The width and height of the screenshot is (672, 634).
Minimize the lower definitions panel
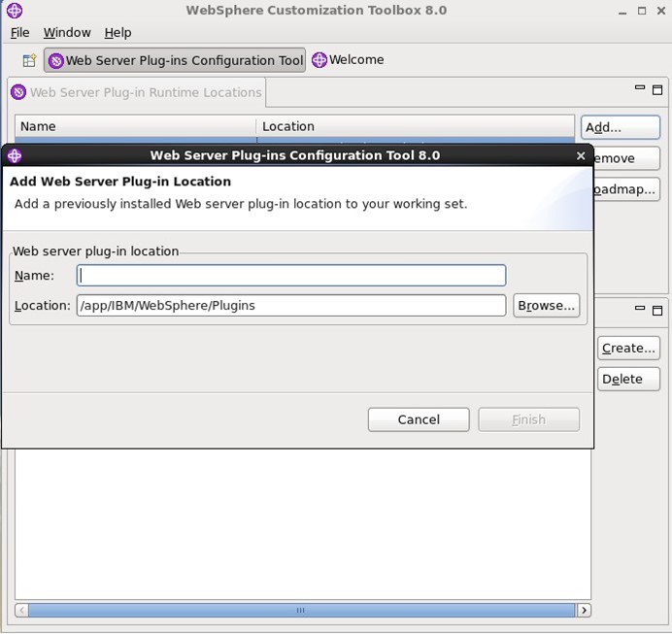640,310
